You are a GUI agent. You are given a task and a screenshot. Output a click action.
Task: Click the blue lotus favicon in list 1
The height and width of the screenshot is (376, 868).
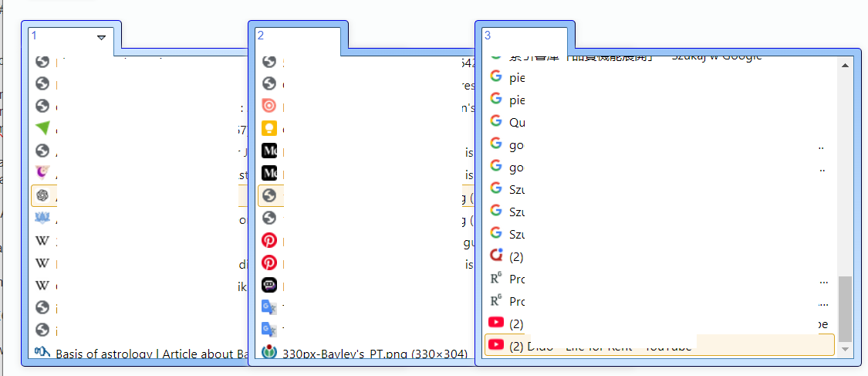[42, 218]
